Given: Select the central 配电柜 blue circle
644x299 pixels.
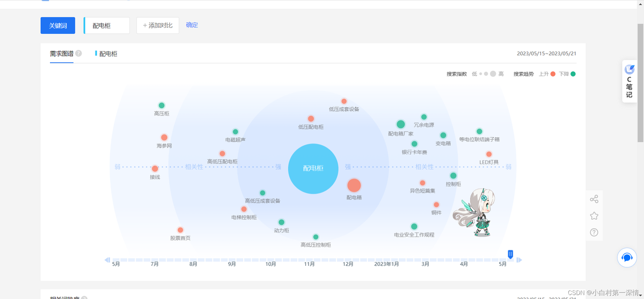Looking at the screenshot, I should coord(313,168).
